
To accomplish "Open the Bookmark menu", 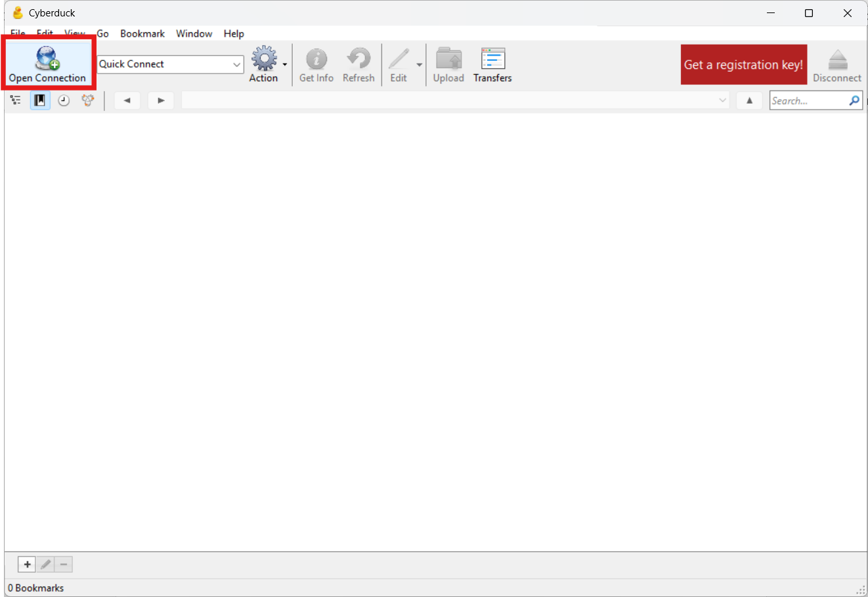I will coord(142,33).
